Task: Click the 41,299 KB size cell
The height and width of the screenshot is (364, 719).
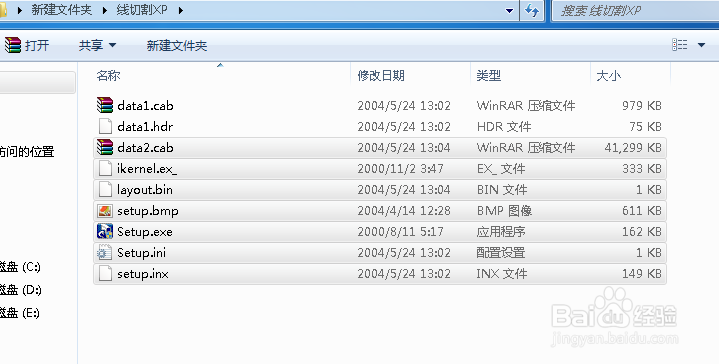Action: click(633, 148)
